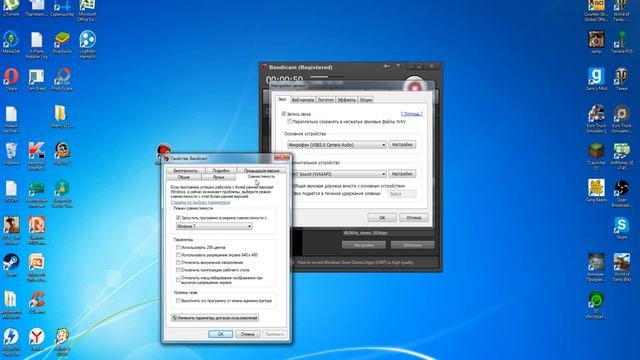The width and height of the screenshot is (640, 360).
Task: Select the Recycle Bin (Корзина) icon
Action: tap(11, 154)
